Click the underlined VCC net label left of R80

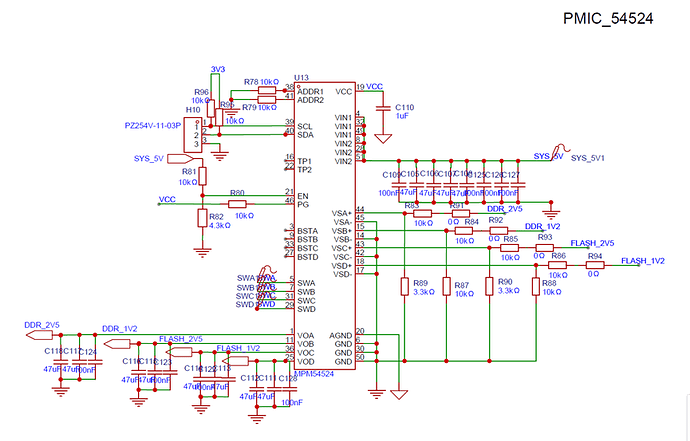(x=168, y=200)
